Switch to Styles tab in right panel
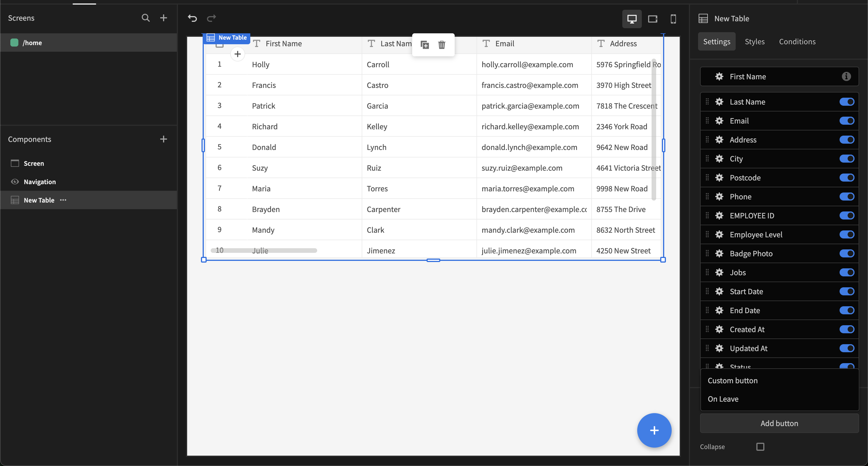This screenshot has height=466, width=868. 755,41
